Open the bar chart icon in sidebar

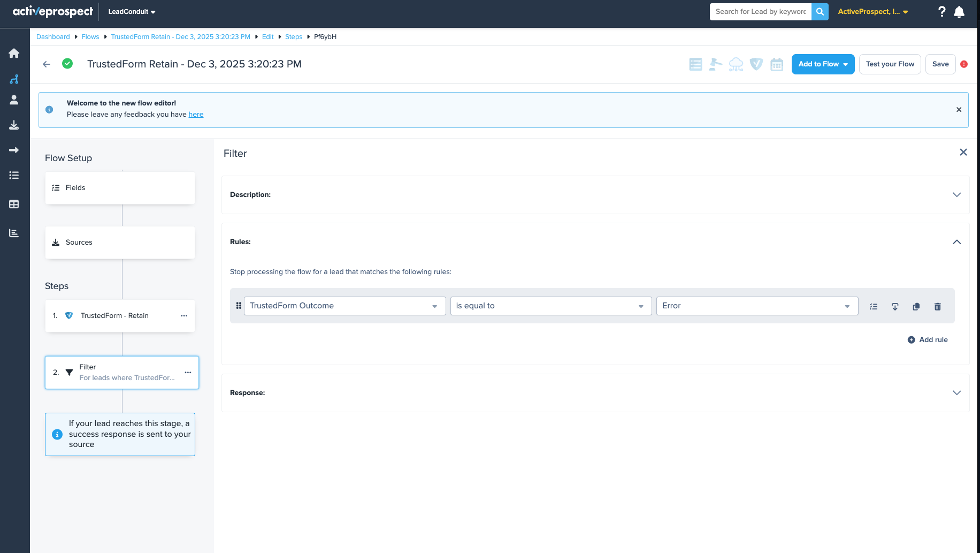coord(14,233)
